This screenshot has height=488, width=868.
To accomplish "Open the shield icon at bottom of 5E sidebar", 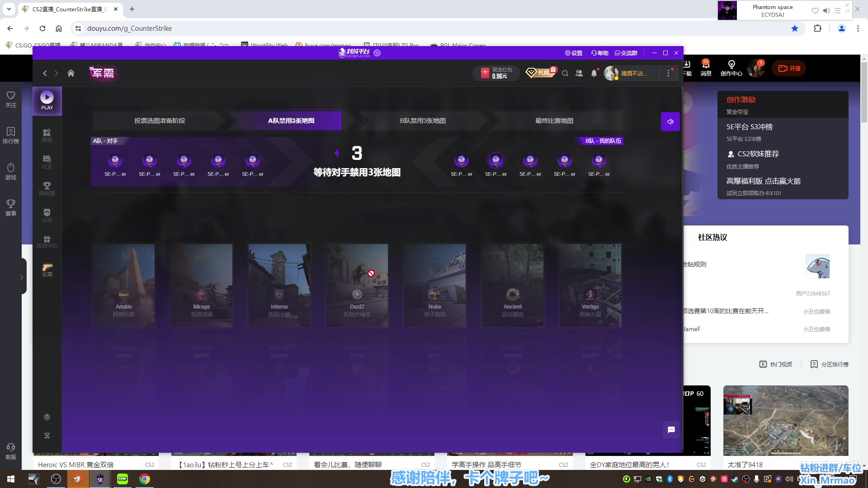I will coord(47,417).
